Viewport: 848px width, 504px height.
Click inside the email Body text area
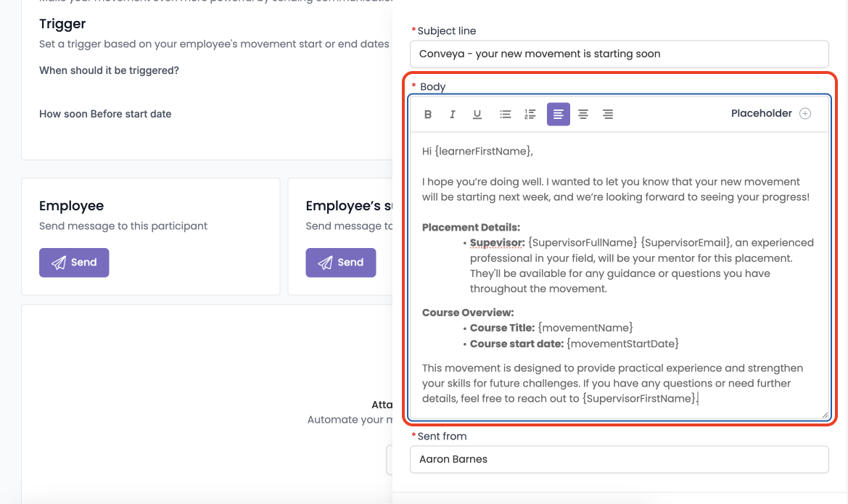[x=619, y=275]
